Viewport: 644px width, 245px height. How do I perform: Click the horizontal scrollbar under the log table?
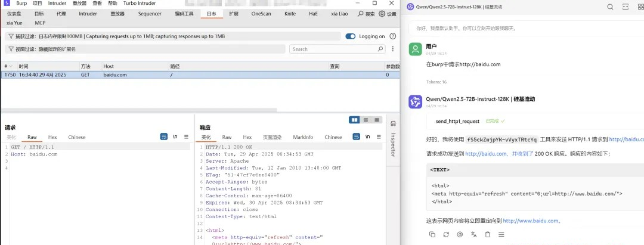[x=139, y=110]
